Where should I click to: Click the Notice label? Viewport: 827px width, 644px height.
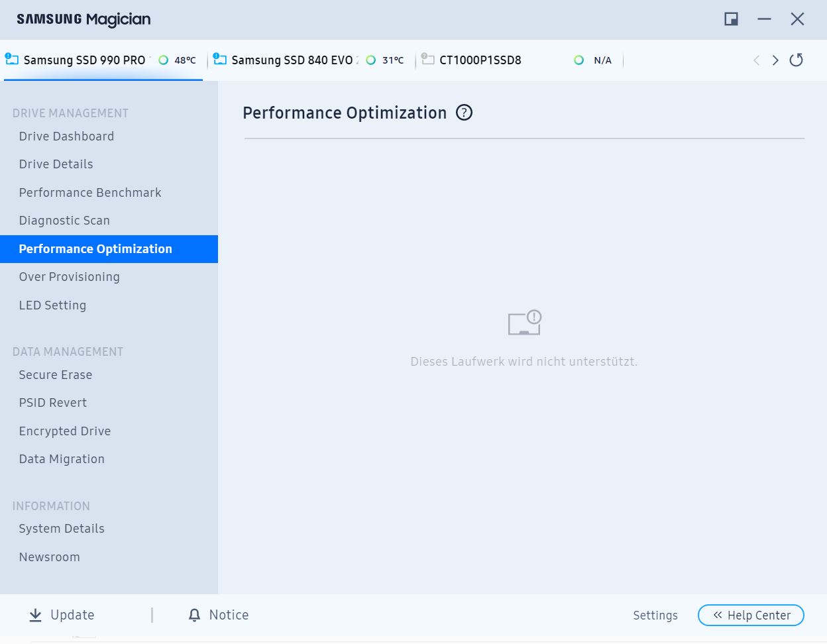click(x=229, y=616)
